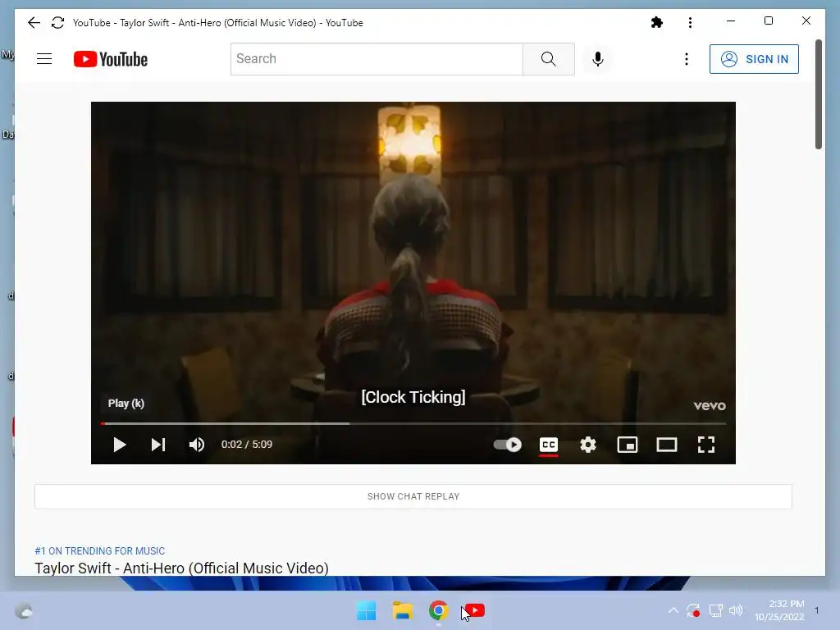Click the video title Taylor Swift - Anti-Hero
Screen dimensions: 840x630
(181, 568)
